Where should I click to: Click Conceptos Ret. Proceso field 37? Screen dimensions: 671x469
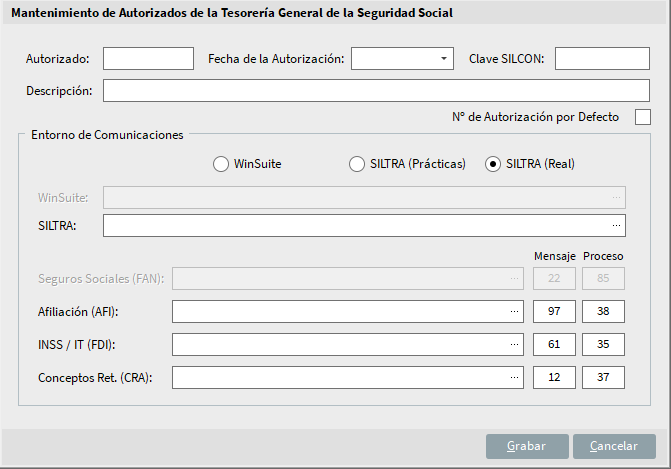pos(603,377)
